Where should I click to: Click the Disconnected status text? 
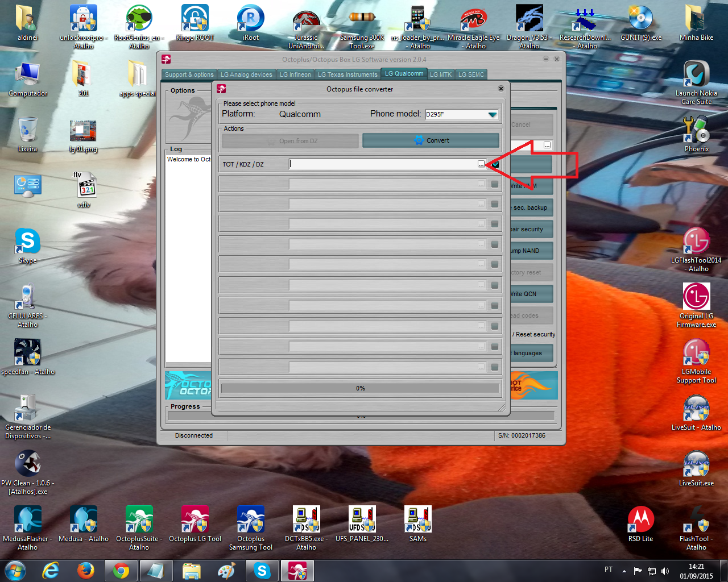[194, 435]
